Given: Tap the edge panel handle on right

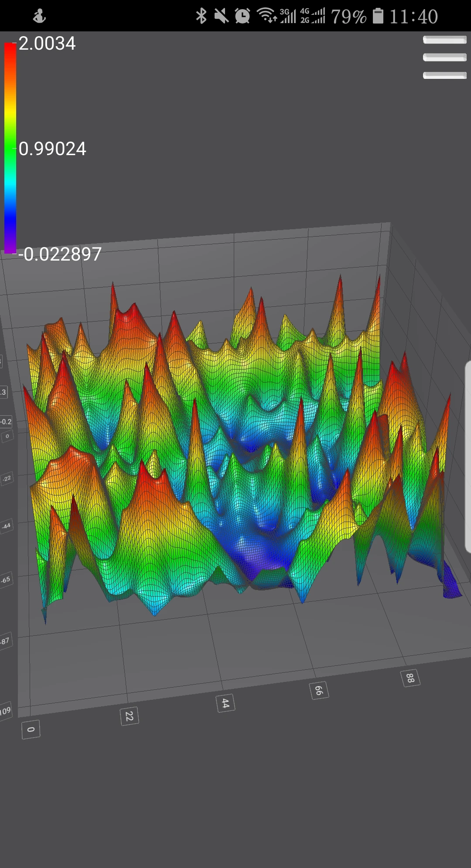Looking at the screenshot, I should [468, 456].
